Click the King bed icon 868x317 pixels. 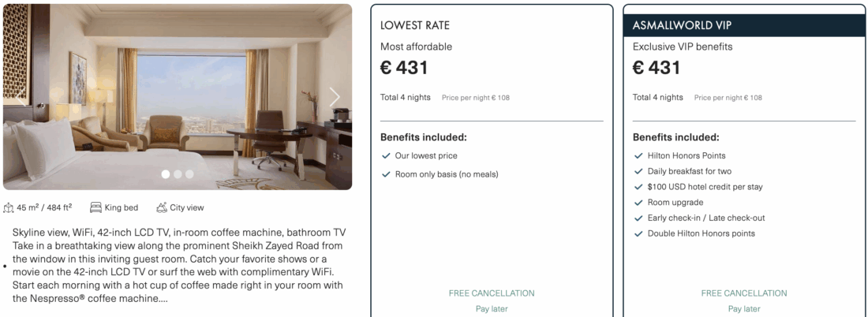pos(95,208)
